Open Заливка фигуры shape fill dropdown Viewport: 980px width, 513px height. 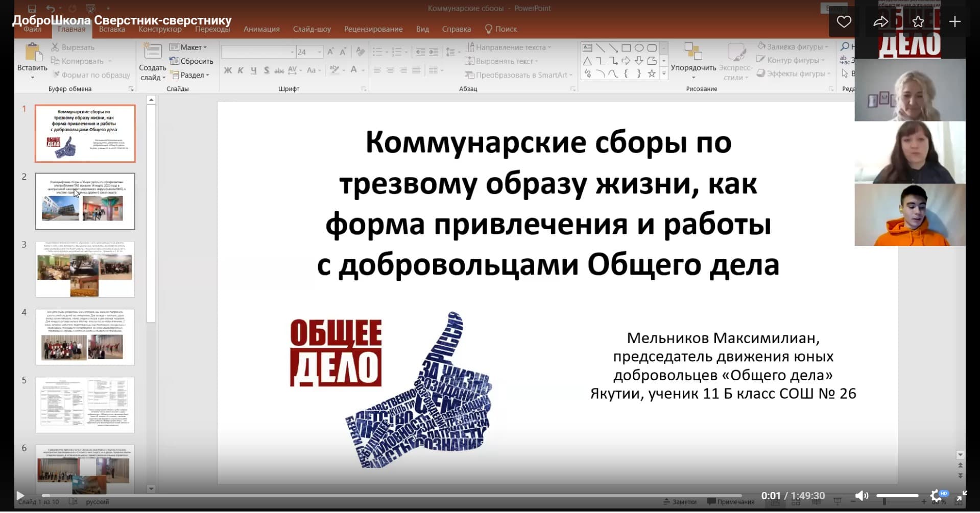point(792,46)
